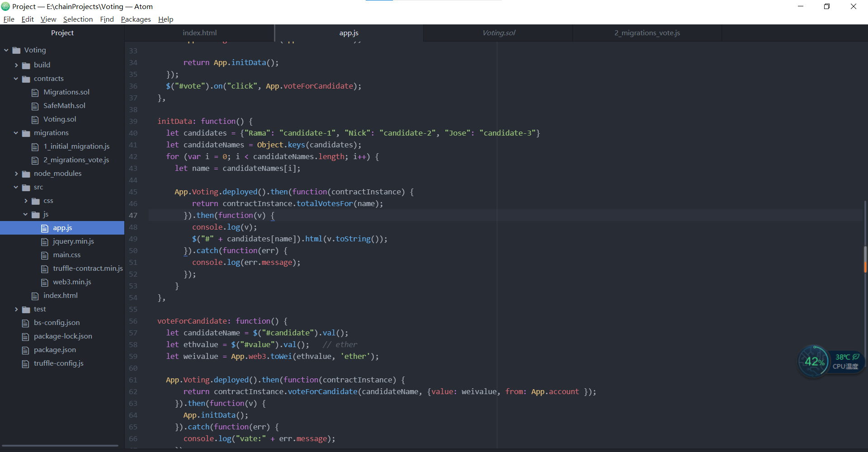
Task: Collapse the migrations folder chevron
Action: (16, 133)
